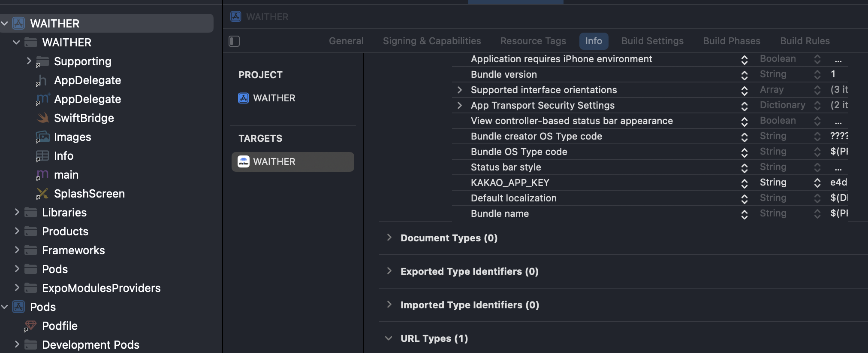Toggle the project and targets list sidebar
This screenshot has width=868, height=353.
(234, 41)
